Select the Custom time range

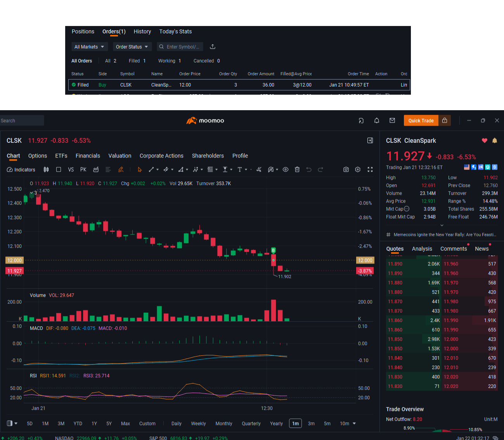[147, 423]
